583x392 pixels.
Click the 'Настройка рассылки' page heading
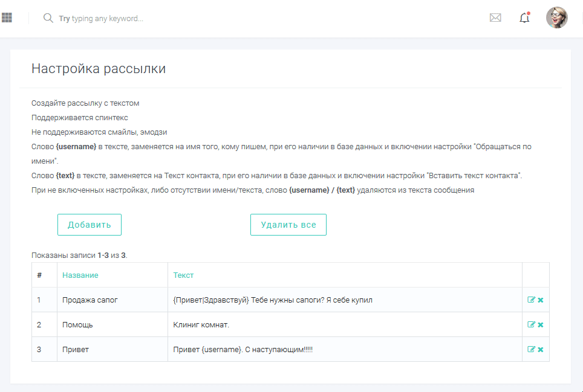point(99,69)
